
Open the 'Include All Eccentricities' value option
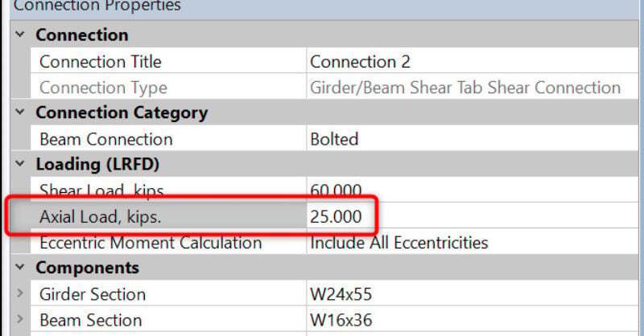pos(398,242)
